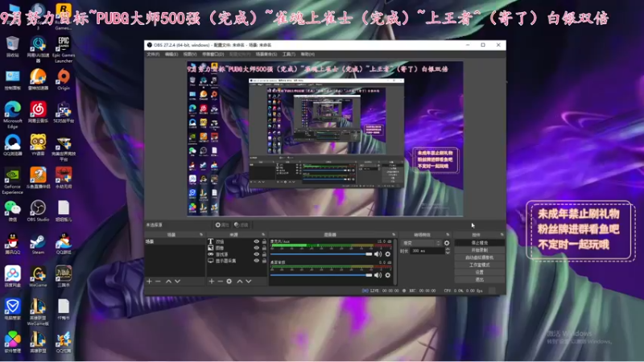This screenshot has width=644, height=362.
Task: Open WeGame desktop shortcut
Action: coord(38,277)
